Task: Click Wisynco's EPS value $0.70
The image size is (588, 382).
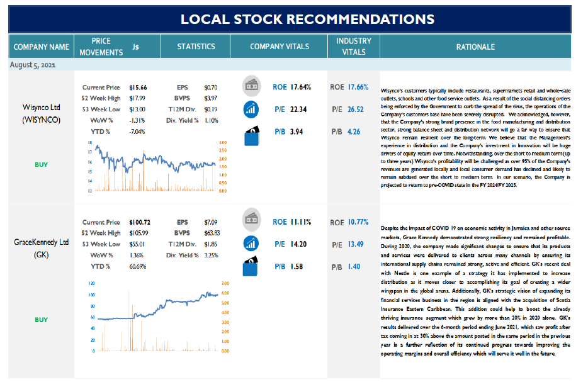Action: (x=211, y=87)
